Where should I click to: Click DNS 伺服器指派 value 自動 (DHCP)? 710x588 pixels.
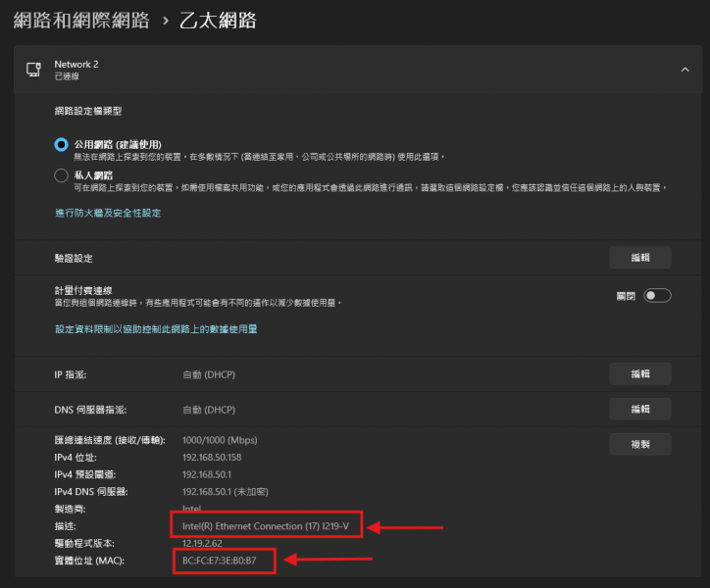209,410
